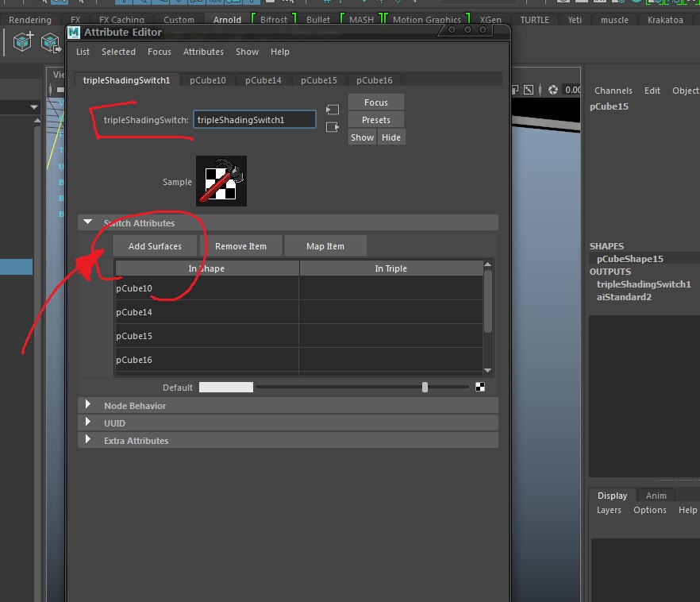Collapse the Switch Attributes section
The height and width of the screenshot is (602, 700).
point(88,222)
